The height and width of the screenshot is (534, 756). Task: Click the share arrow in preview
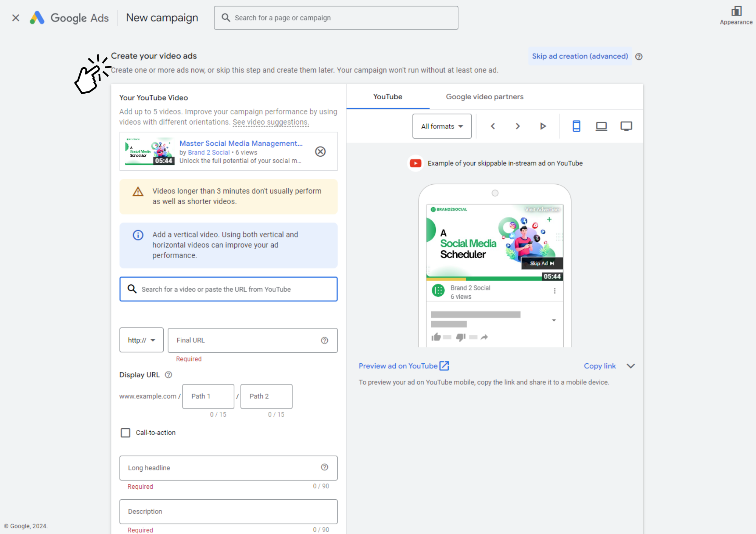484,337
